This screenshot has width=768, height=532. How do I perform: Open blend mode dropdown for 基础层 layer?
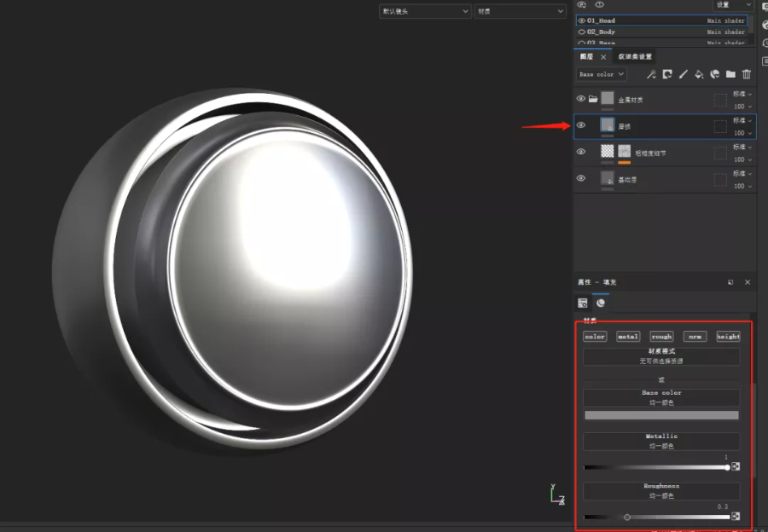coord(742,174)
